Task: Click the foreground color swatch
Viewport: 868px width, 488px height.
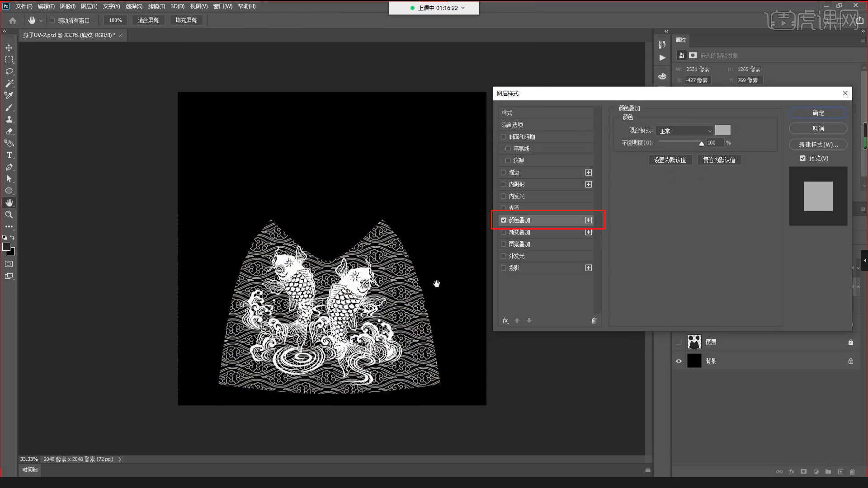Action: [6, 247]
